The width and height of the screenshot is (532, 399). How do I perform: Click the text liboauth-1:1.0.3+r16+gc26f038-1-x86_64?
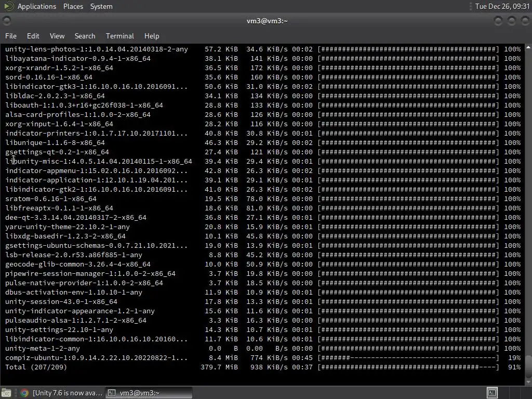tap(84, 105)
